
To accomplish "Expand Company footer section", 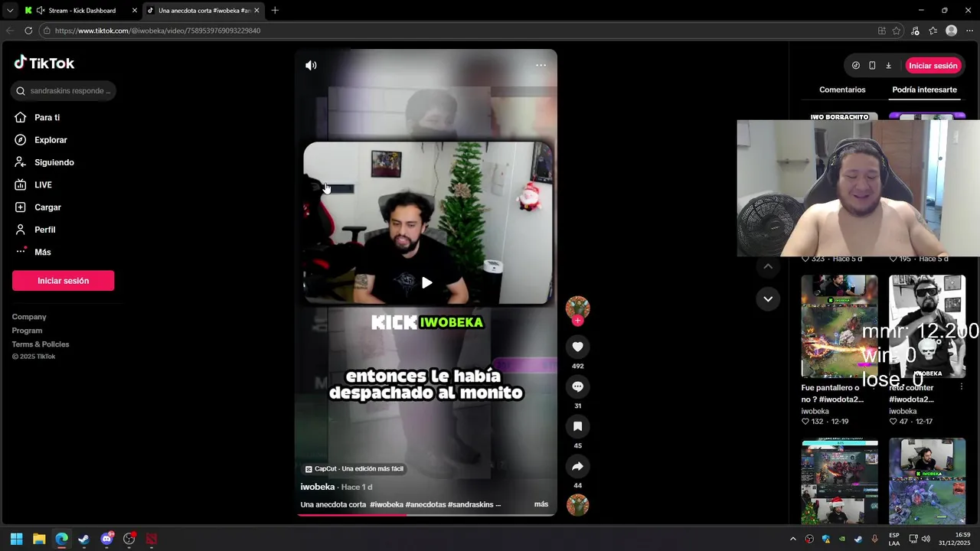I will [x=29, y=317].
